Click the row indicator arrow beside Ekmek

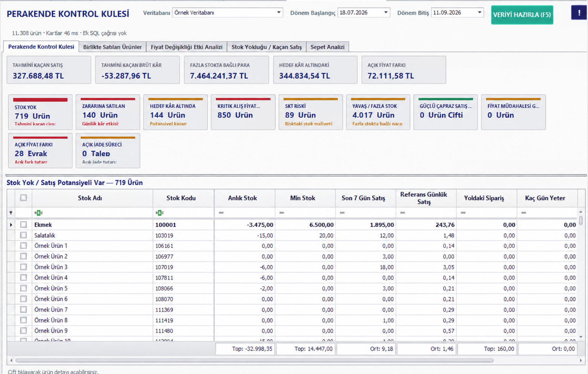click(11, 225)
